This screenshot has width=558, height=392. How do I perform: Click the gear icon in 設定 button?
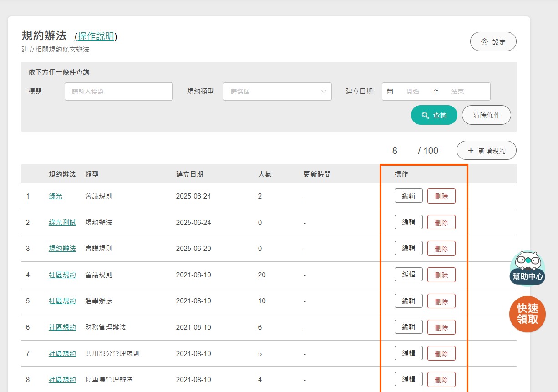[x=484, y=42]
